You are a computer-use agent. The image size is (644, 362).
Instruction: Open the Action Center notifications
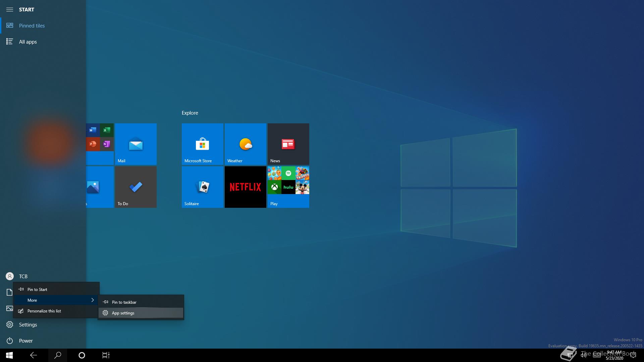click(633, 355)
